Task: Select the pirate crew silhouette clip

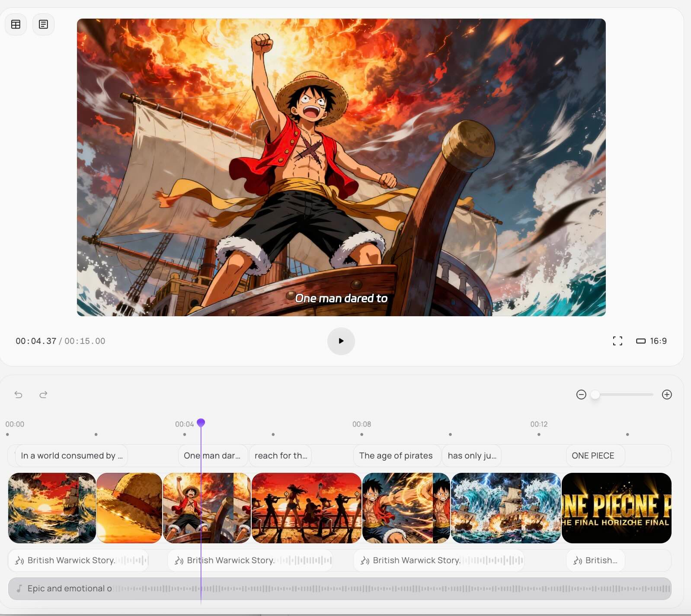Action: (306, 508)
